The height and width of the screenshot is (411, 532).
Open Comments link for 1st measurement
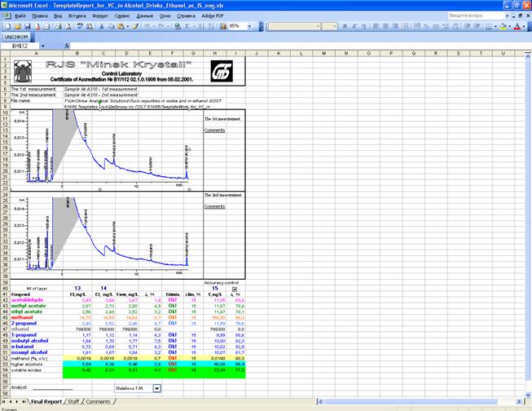(x=214, y=130)
